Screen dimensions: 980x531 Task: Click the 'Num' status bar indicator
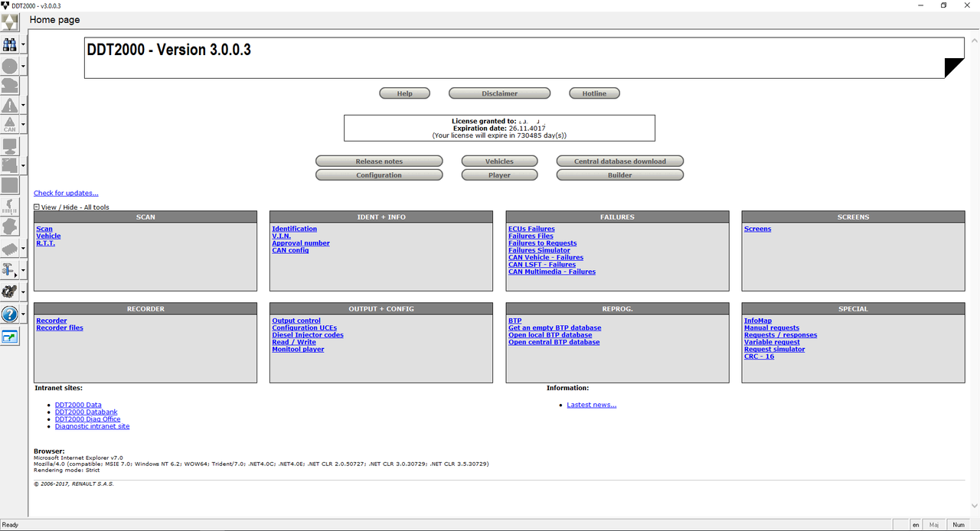click(x=958, y=525)
